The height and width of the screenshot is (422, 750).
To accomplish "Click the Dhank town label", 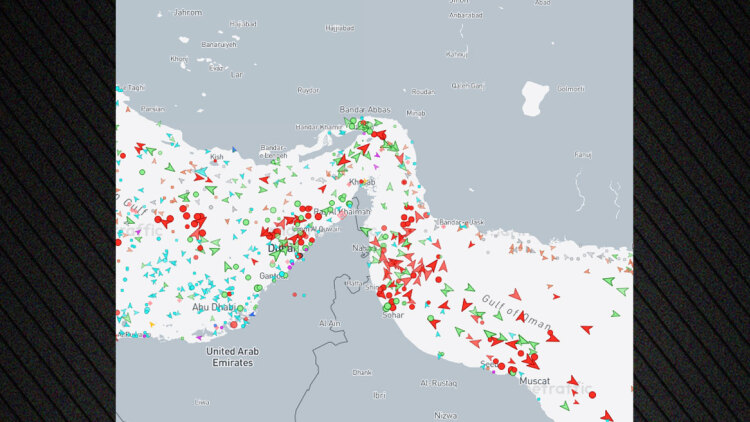I will [362, 372].
